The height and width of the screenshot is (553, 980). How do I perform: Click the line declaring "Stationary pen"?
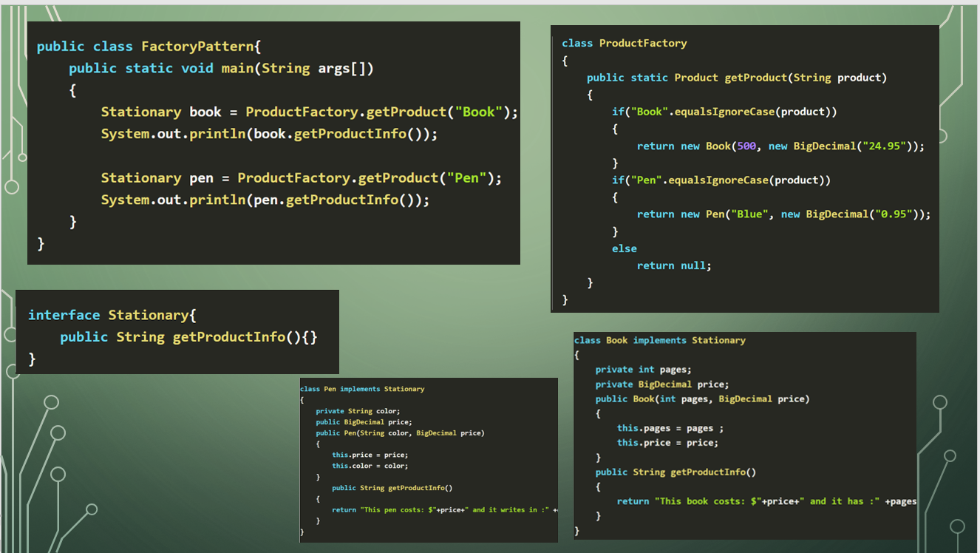(302, 178)
